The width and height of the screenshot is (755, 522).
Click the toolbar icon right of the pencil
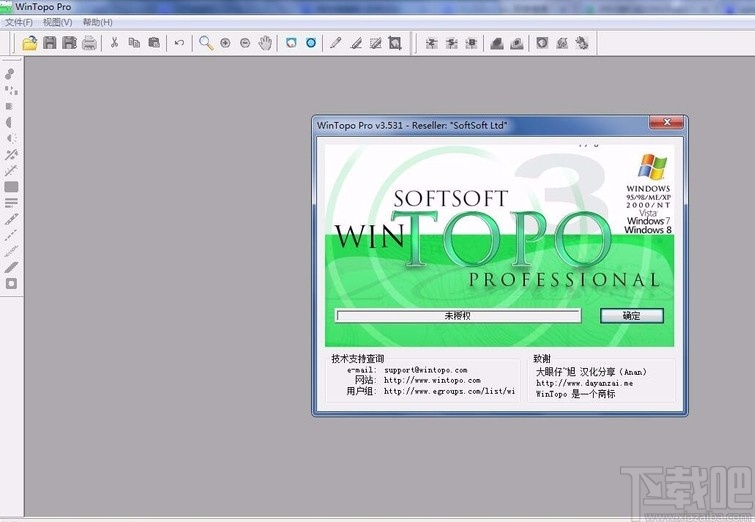tap(356, 43)
